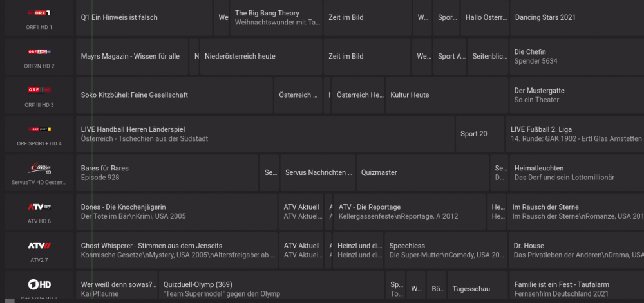Select the ATV2 channel logo
This screenshot has height=303, width=644.
pyautogui.click(x=39, y=246)
